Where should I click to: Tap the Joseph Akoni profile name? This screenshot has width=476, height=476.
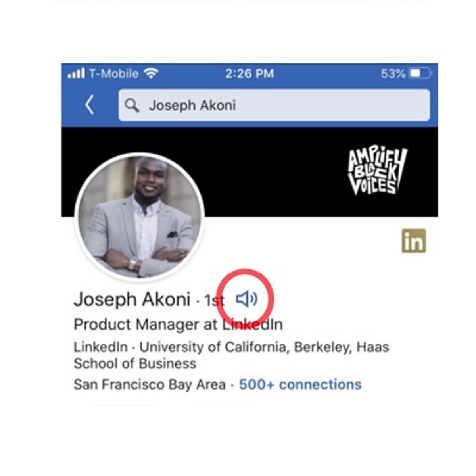coord(132,299)
